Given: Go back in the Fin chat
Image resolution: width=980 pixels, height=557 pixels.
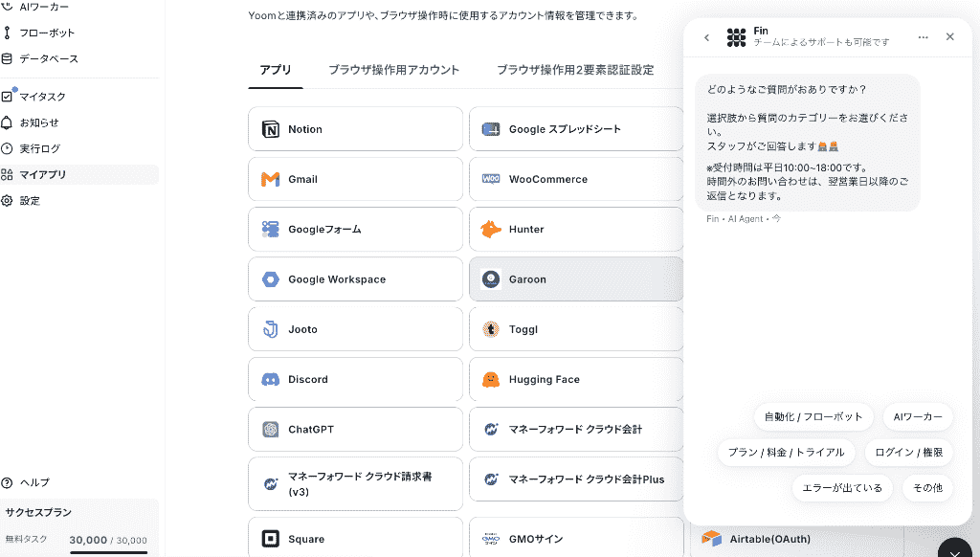Looking at the screenshot, I should tap(707, 37).
